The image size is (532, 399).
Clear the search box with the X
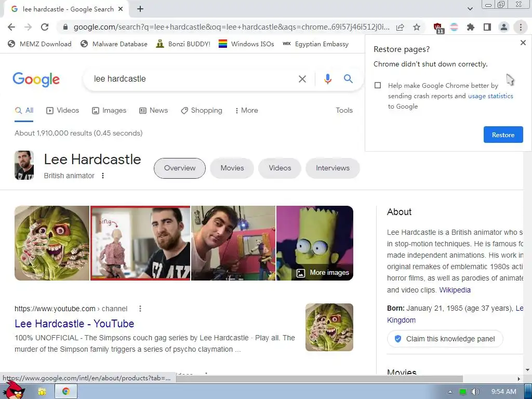click(x=302, y=79)
